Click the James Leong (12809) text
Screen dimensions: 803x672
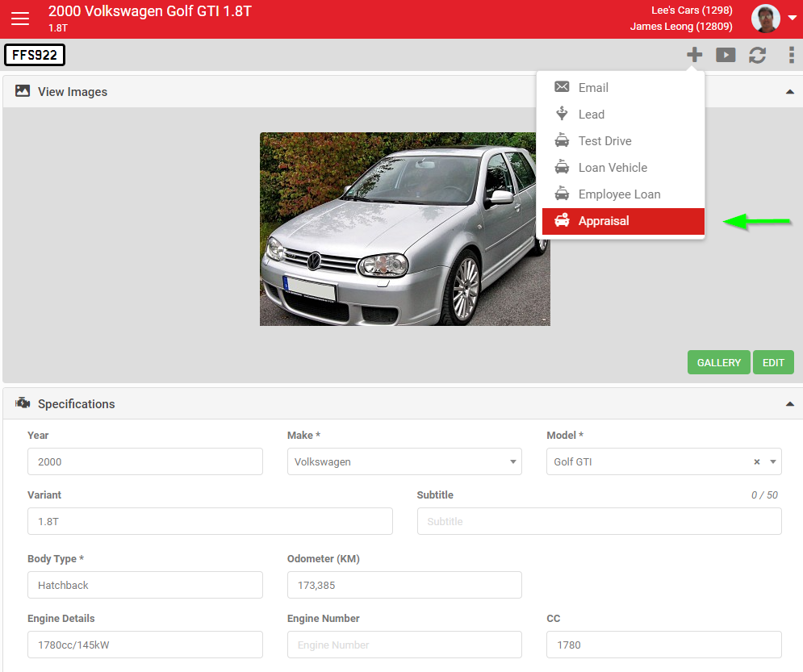(x=681, y=26)
